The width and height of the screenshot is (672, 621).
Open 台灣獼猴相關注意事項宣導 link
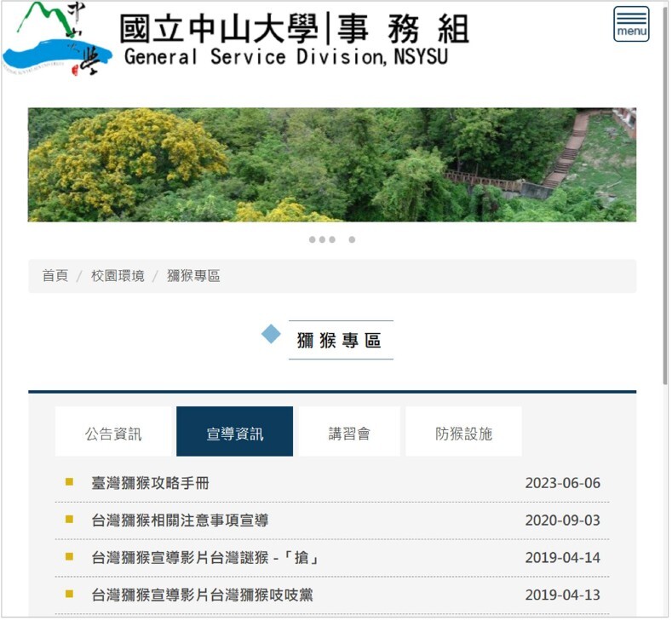pos(180,520)
